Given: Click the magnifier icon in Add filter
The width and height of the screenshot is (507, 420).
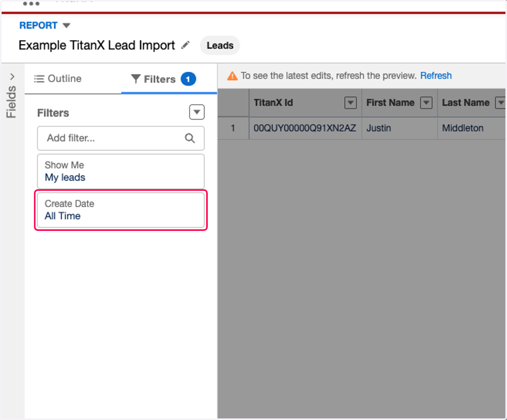Looking at the screenshot, I should pos(190,138).
